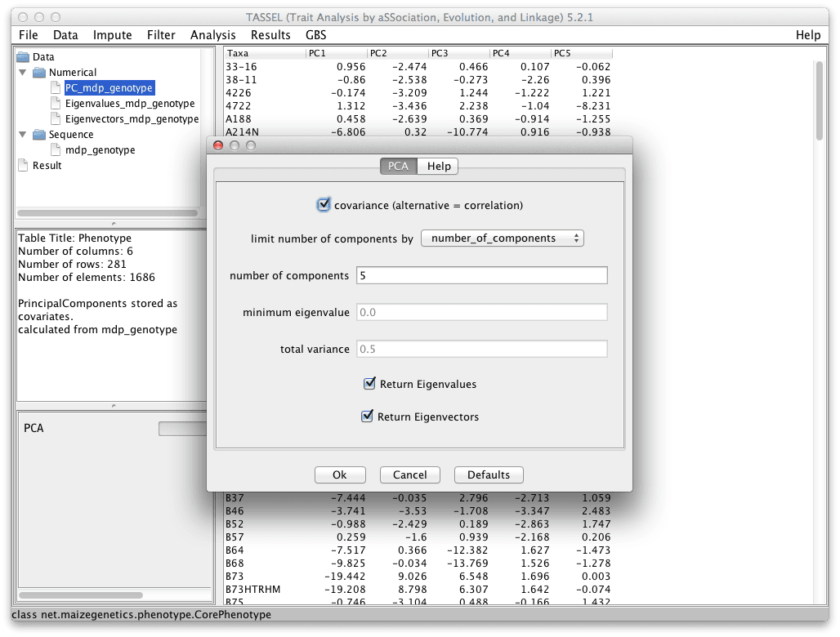Open the Analysis menu
Screen dimensions: 840x637
click(x=212, y=35)
